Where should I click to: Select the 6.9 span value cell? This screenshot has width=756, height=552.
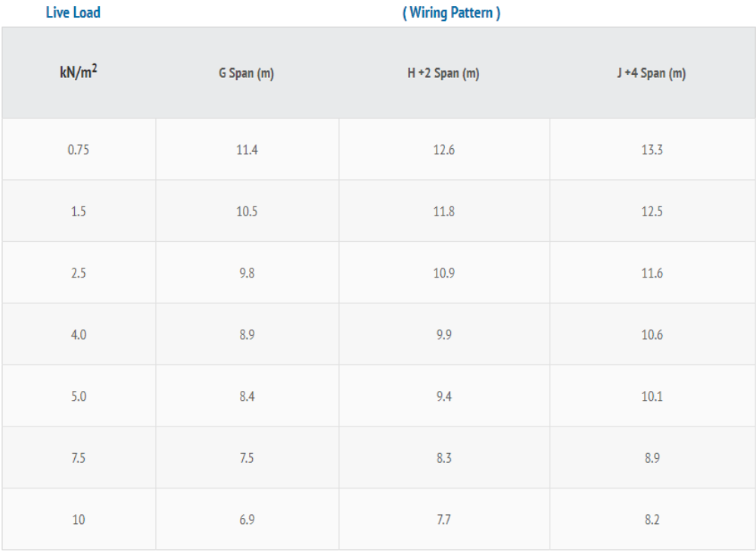tap(247, 519)
